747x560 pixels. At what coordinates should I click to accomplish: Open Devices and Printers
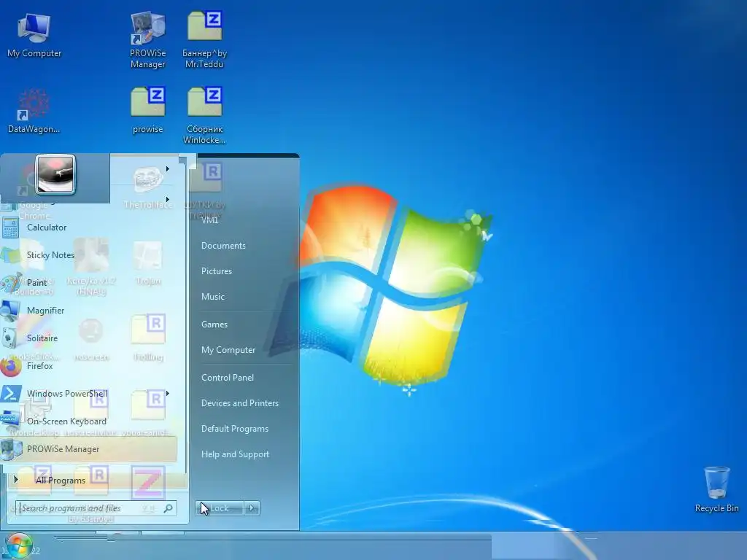click(x=239, y=403)
